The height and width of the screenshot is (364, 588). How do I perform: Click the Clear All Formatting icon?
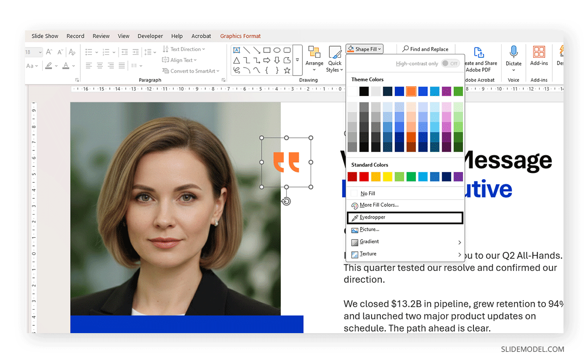[72, 51]
